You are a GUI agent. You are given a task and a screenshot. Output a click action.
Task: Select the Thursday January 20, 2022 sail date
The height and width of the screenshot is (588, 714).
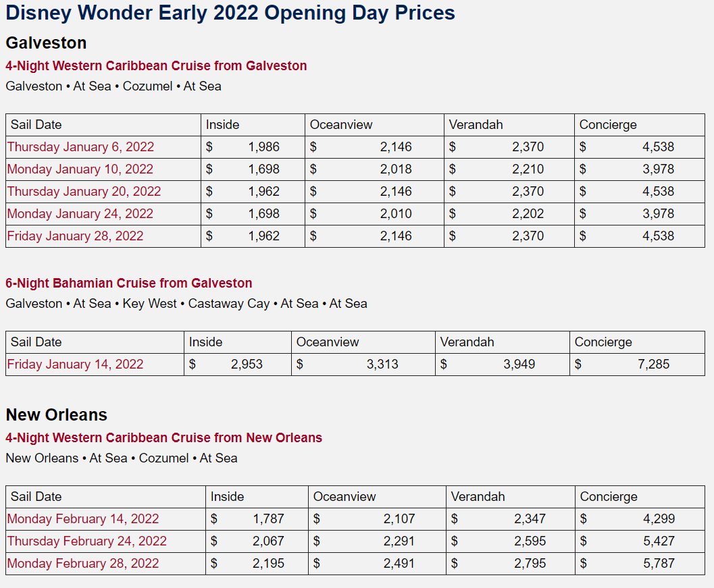point(84,192)
